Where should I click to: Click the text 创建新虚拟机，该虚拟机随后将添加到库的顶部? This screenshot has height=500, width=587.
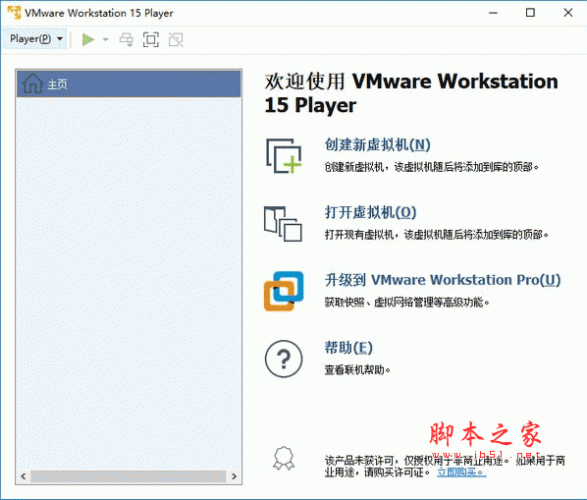(x=431, y=167)
